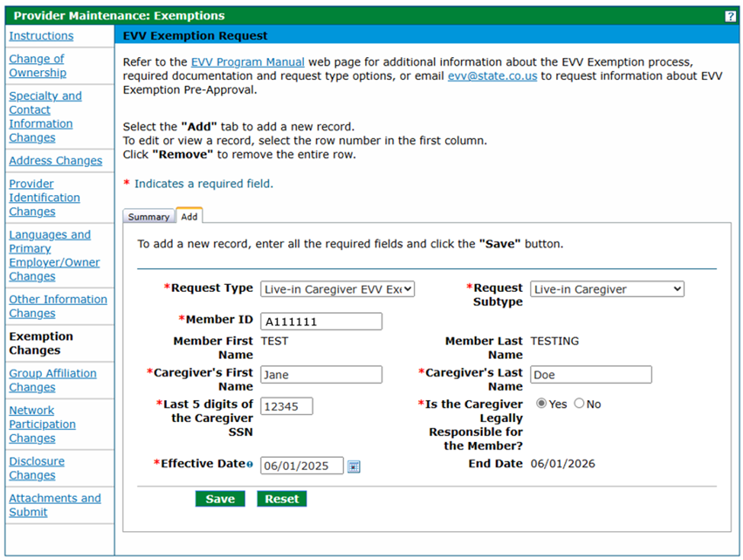743x560 pixels.
Task: Click the Caregiver's First Name field
Action: [x=322, y=374]
